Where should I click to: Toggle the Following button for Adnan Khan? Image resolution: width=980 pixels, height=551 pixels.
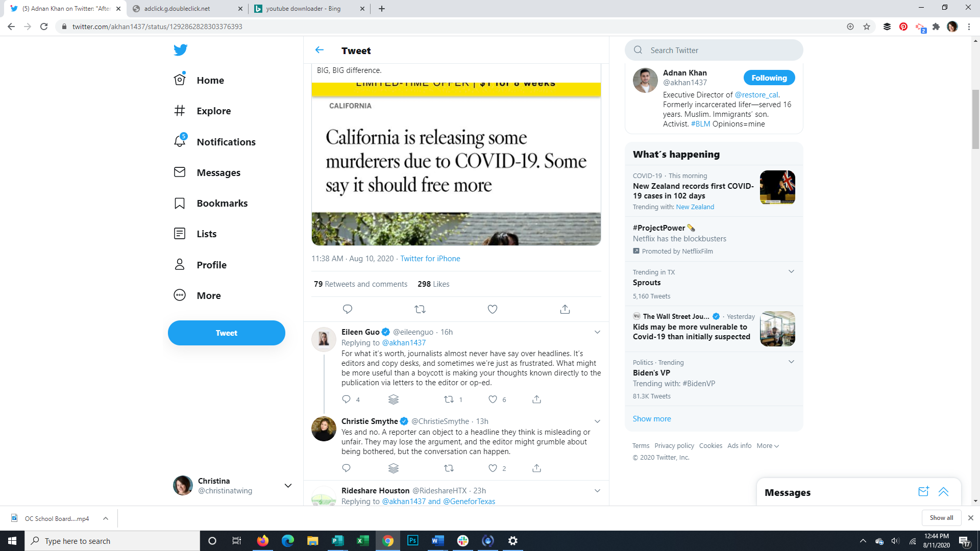(769, 78)
